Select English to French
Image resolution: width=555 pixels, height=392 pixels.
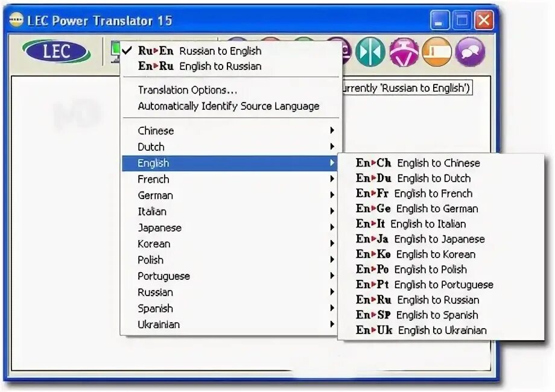coord(440,193)
